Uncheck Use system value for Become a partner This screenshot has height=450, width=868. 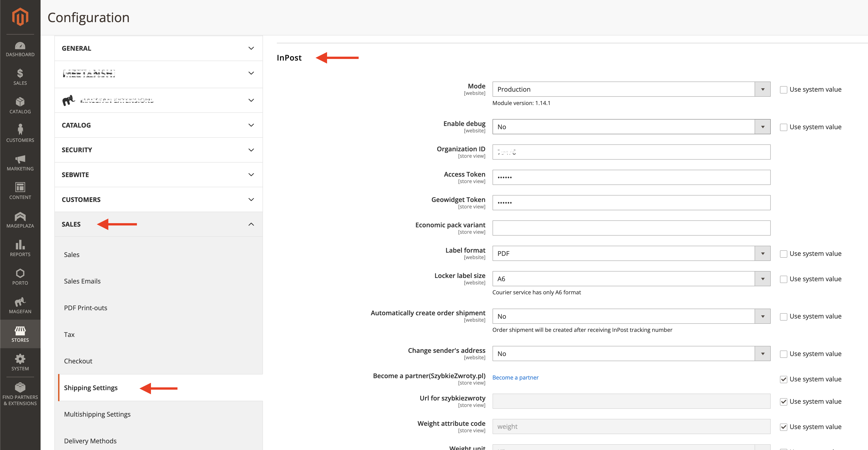click(x=783, y=379)
